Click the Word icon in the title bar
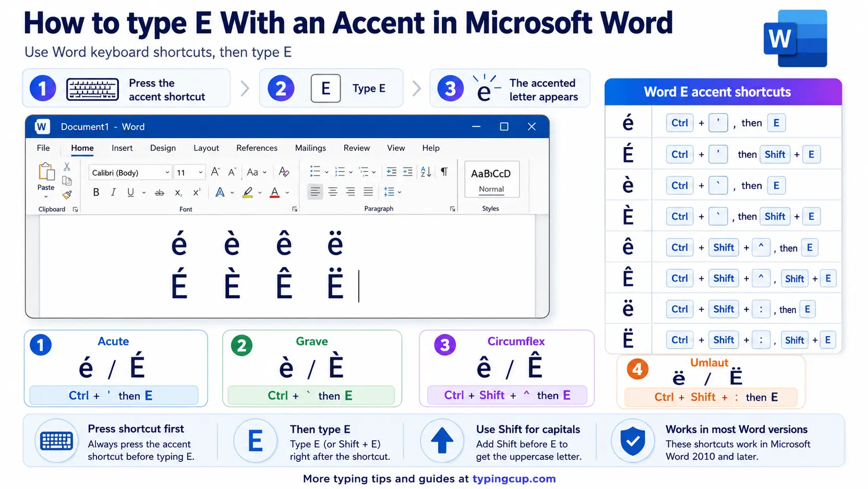868x489 pixels. click(x=42, y=126)
